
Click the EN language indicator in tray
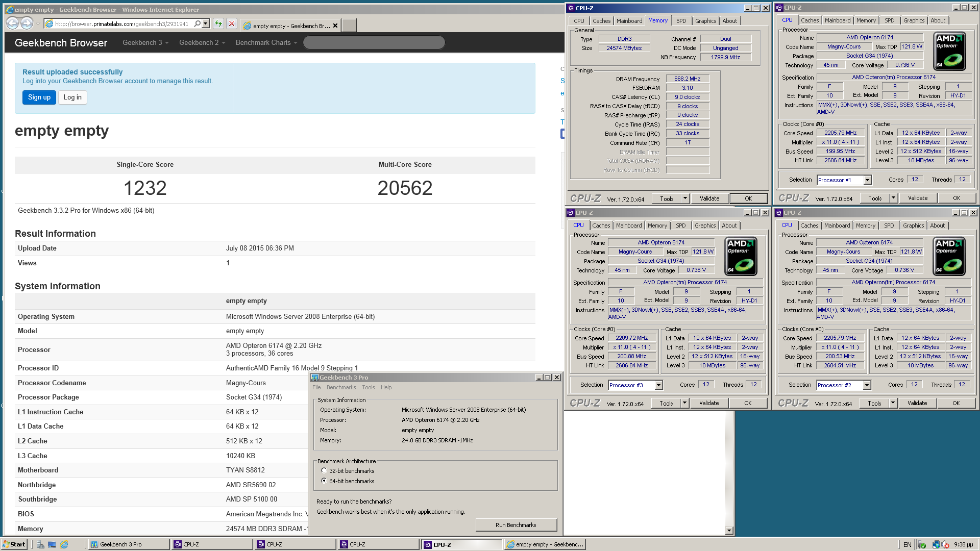click(907, 544)
